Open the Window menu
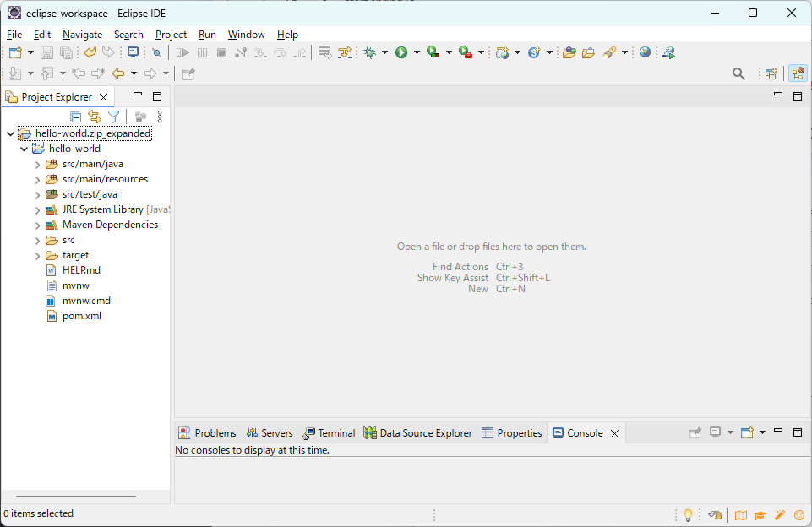 [x=247, y=34]
